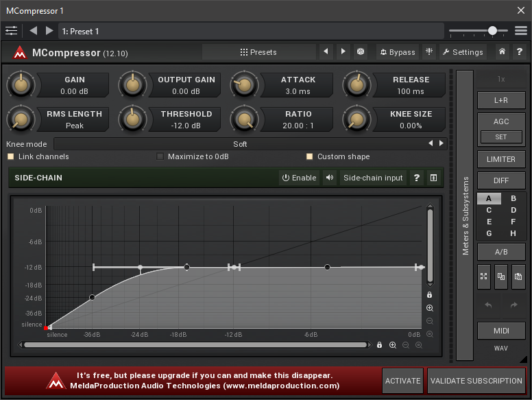Lock the horizontal graph zoom
The height and width of the screenshot is (400, 532).
point(379,345)
